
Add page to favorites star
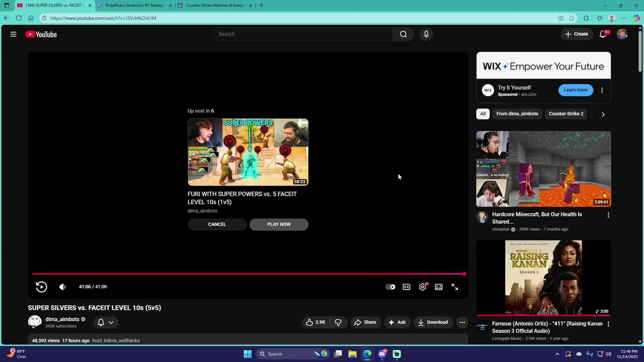572,18
